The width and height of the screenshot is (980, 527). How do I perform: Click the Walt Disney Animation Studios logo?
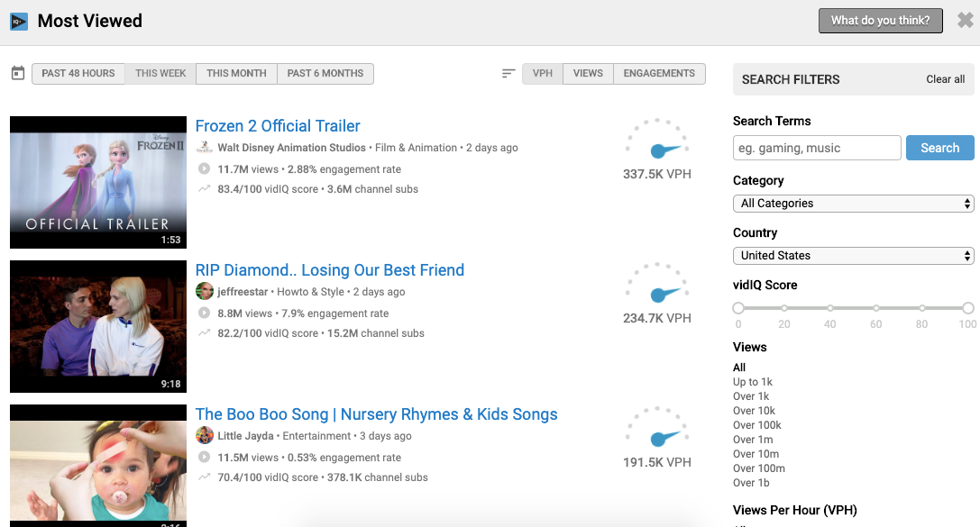pyautogui.click(x=205, y=148)
